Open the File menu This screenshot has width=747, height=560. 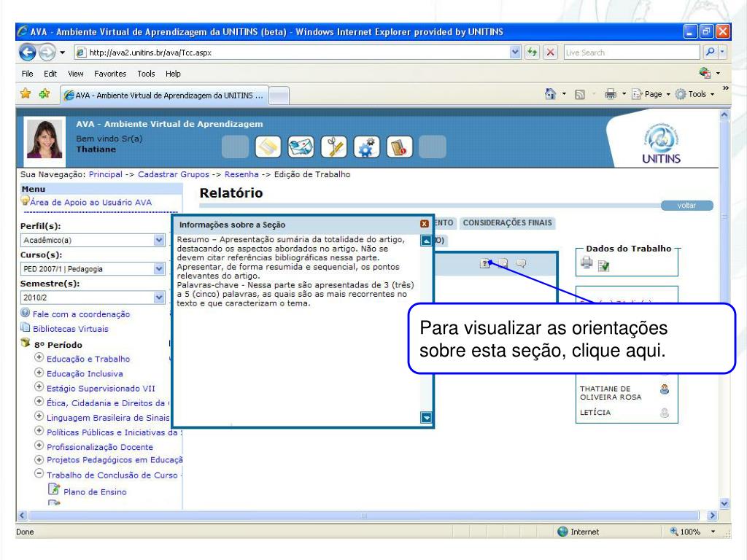(x=27, y=74)
